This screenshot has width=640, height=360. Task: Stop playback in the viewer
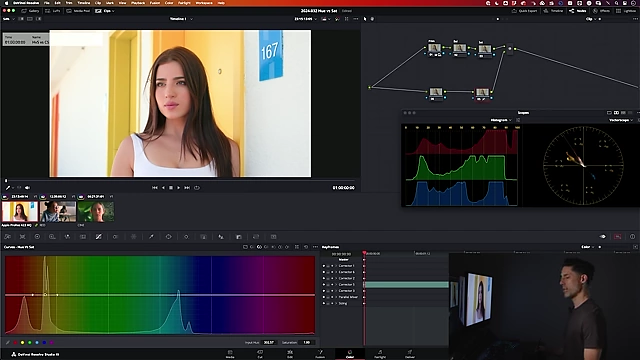(x=171, y=188)
